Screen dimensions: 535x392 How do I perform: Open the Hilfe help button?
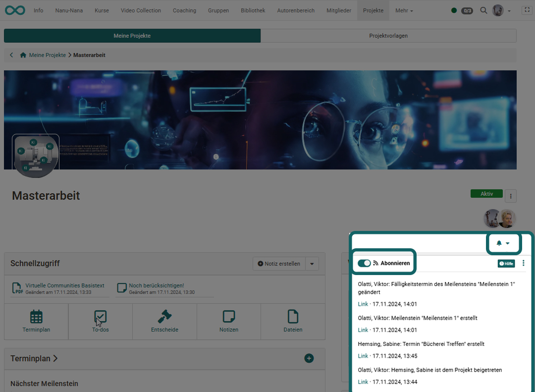[x=506, y=264]
